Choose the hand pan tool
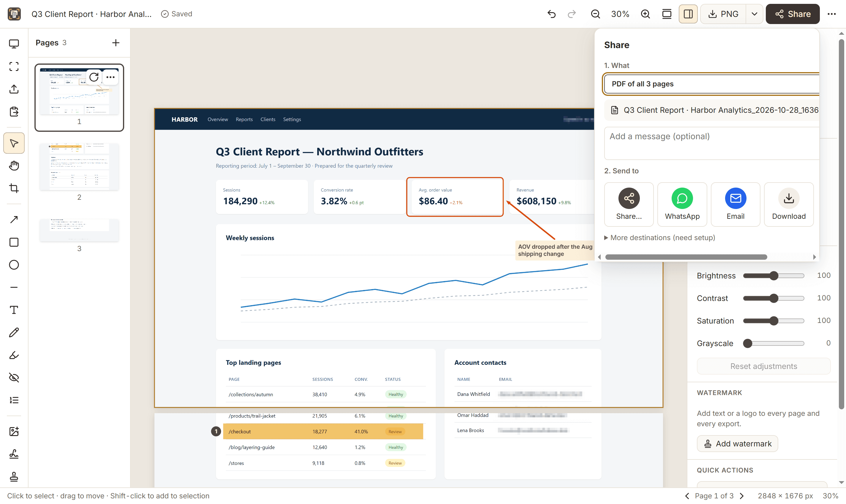 [x=14, y=166]
